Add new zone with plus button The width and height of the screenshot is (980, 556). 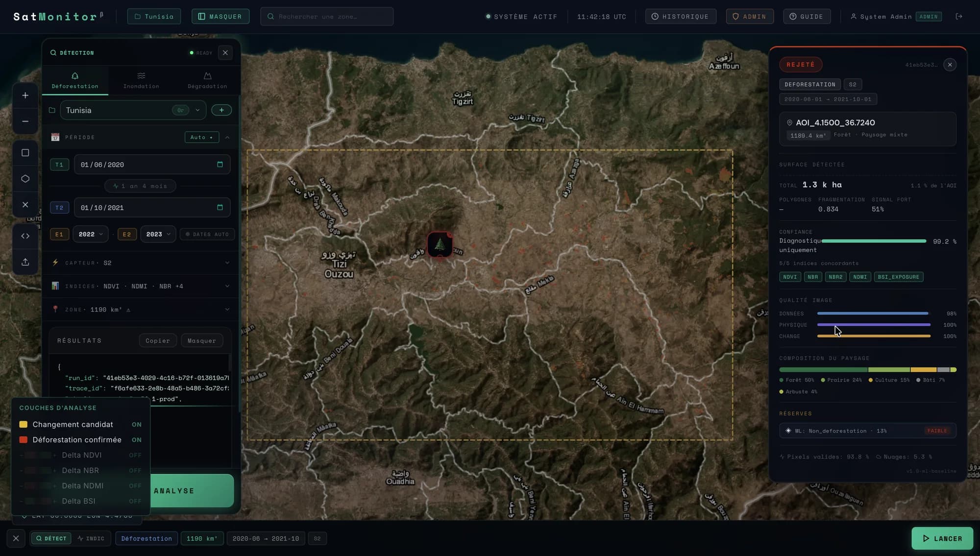coord(221,110)
